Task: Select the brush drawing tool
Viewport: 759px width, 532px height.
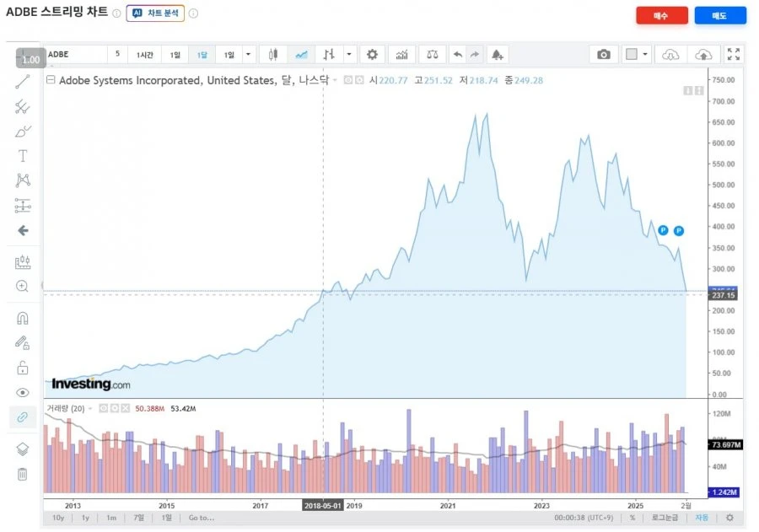Action: click(x=22, y=132)
